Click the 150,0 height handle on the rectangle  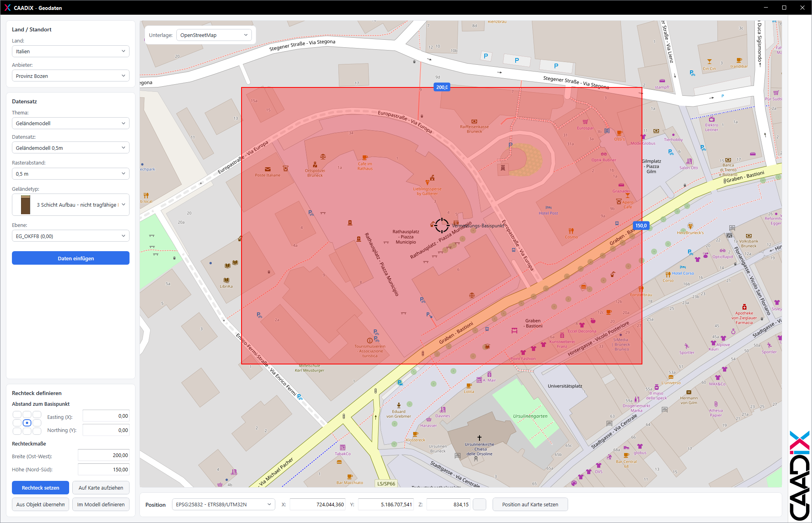point(641,225)
